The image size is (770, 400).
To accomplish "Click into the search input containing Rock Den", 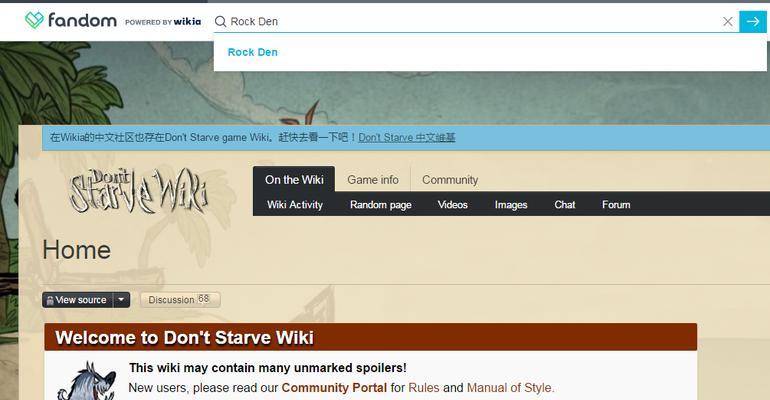I will click(474, 22).
